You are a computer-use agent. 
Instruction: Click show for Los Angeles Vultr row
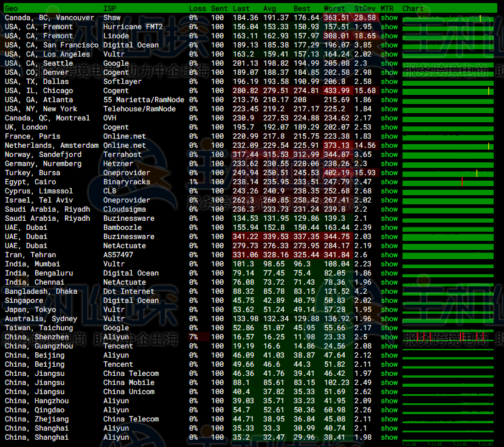[x=389, y=54]
